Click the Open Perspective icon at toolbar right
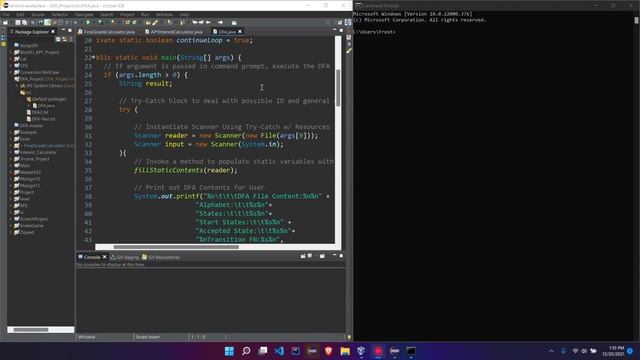Image resolution: width=640 pixels, height=360 pixels. tap(340, 22)
